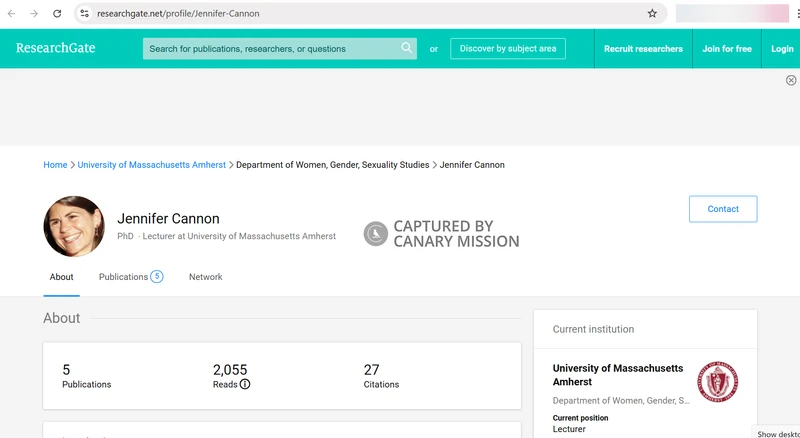Click the truncated Department of Women, Gender text
Image resolution: width=800 pixels, height=438 pixels.
[x=621, y=401]
